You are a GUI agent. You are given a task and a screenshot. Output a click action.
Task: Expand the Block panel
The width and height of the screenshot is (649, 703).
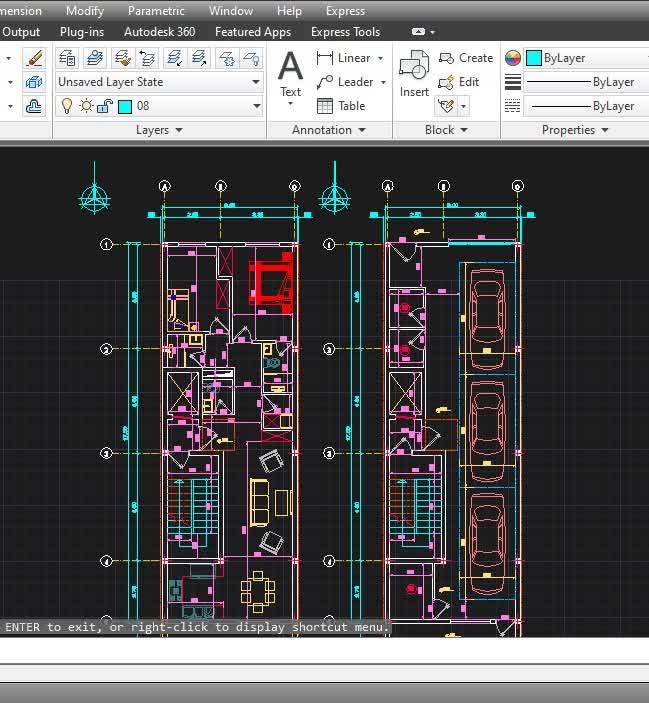coord(446,130)
